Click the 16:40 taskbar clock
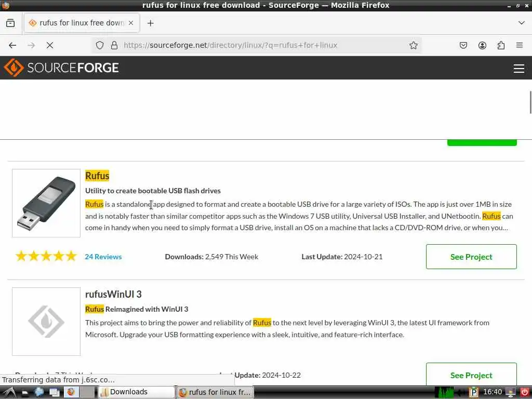The height and width of the screenshot is (399, 532). click(493, 392)
